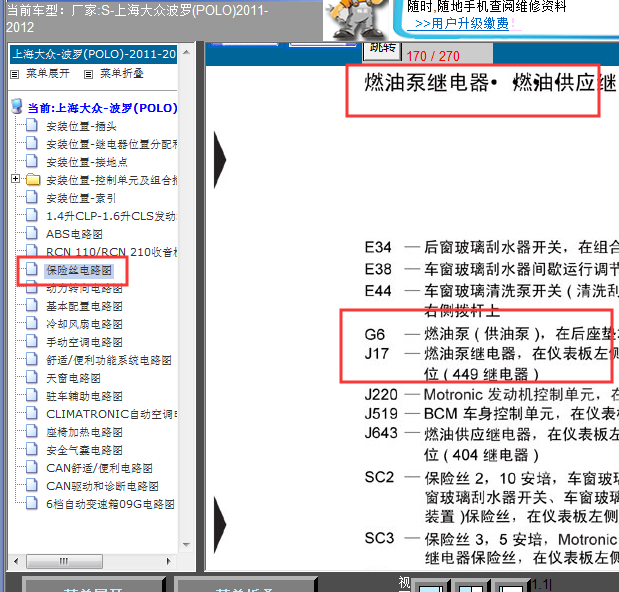Click the computer icon at tree root

click(x=17, y=107)
